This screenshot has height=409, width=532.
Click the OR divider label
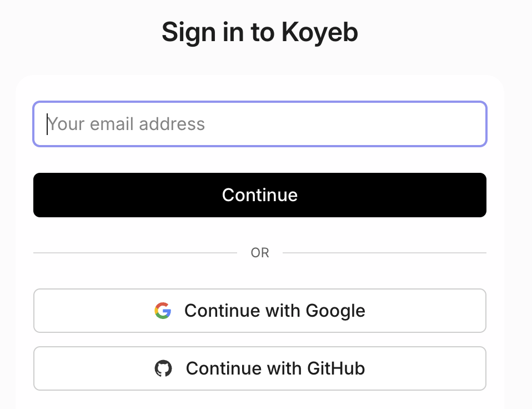(x=260, y=253)
